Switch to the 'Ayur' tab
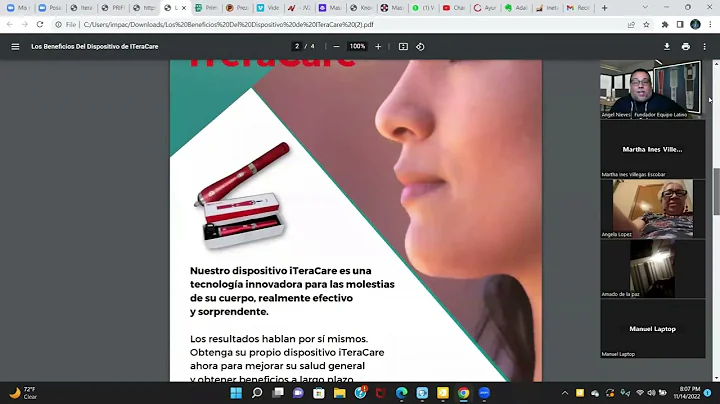This screenshot has width=720, height=404. tap(485, 8)
